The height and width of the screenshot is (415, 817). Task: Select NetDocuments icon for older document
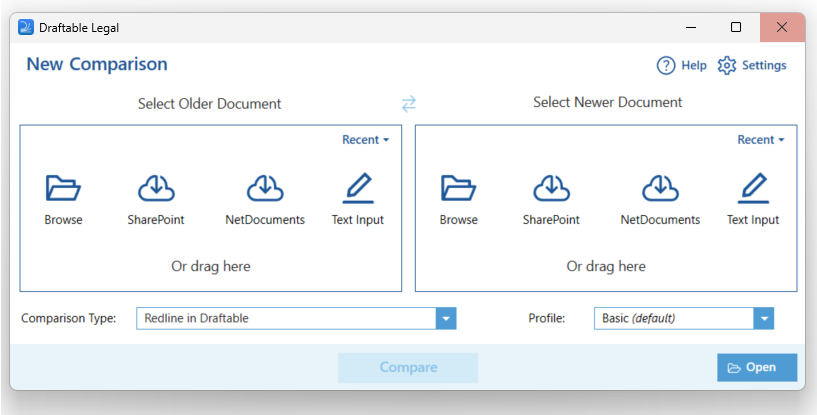pos(264,188)
